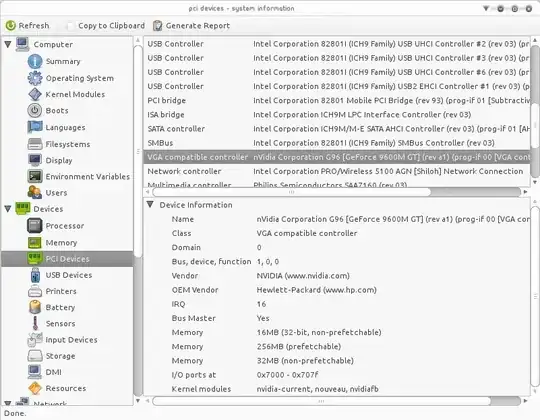Click the Refresh button label
The height and width of the screenshot is (420, 540).
[x=34, y=25]
